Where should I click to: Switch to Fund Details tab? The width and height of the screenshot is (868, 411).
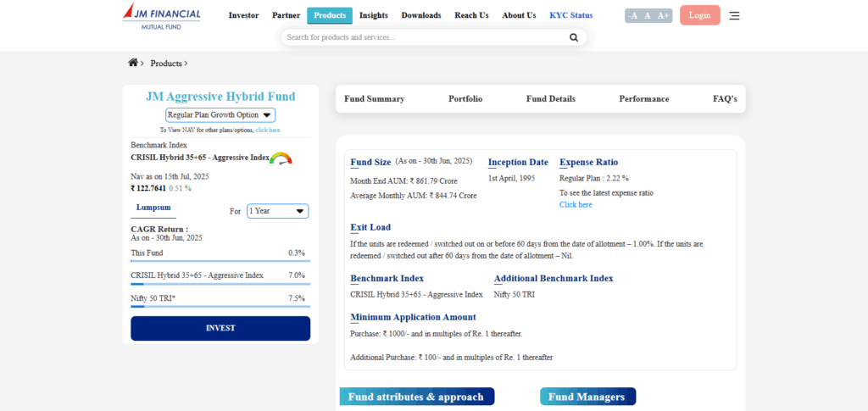click(x=551, y=99)
